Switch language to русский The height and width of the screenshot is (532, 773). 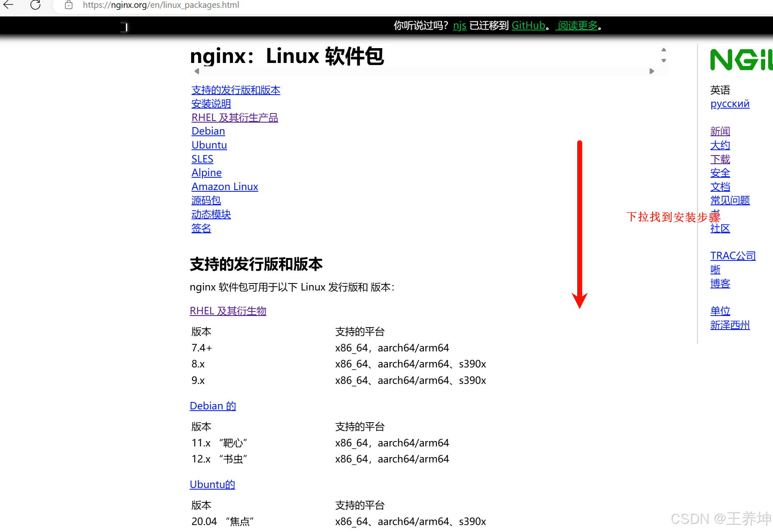click(730, 104)
